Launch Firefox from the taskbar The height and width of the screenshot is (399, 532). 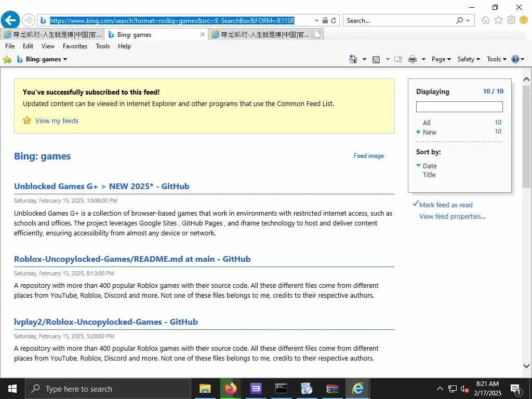pyautogui.click(x=230, y=389)
